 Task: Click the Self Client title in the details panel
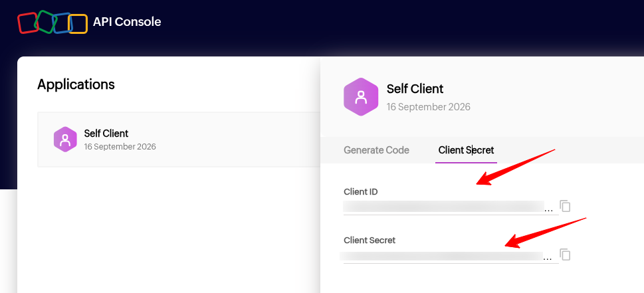tap(415, 88)
